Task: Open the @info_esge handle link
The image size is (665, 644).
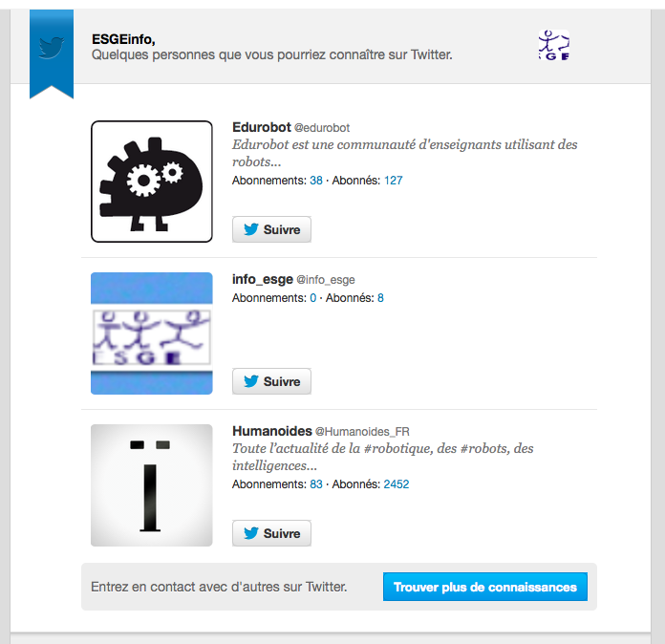Action: point(325,280)
